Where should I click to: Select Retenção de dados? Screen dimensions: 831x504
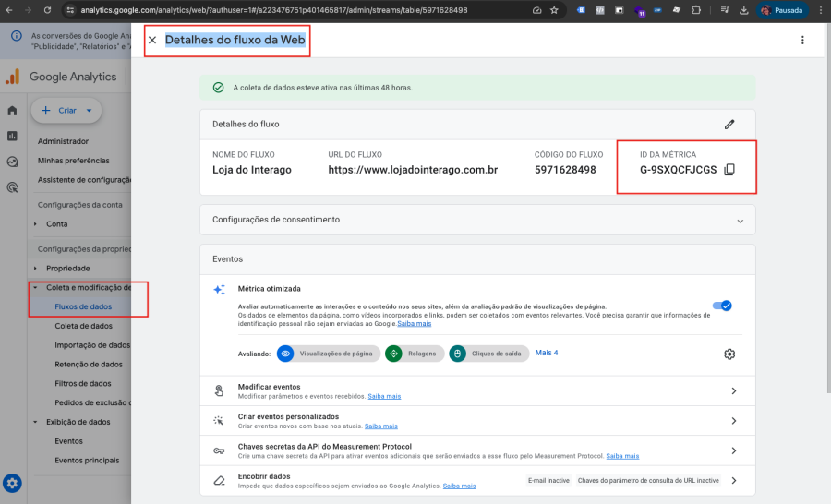coord(89,364)
